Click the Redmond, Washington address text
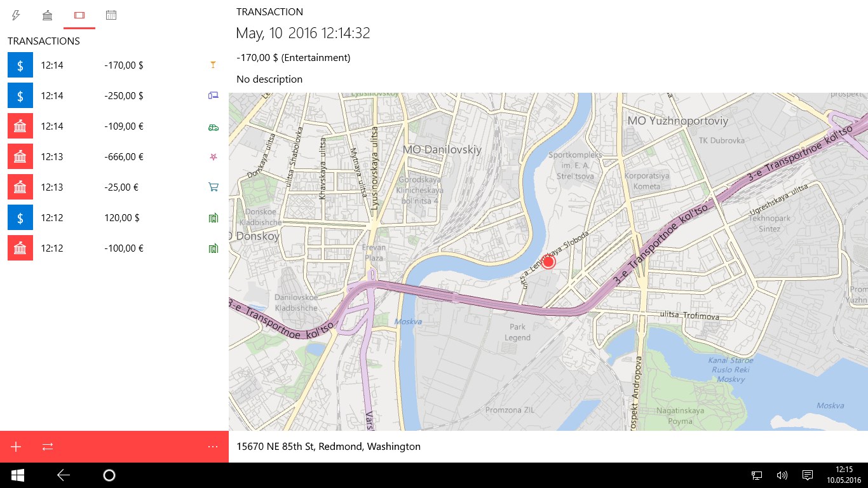This screenshot has width=868, height=488. [x=329, y=447]
